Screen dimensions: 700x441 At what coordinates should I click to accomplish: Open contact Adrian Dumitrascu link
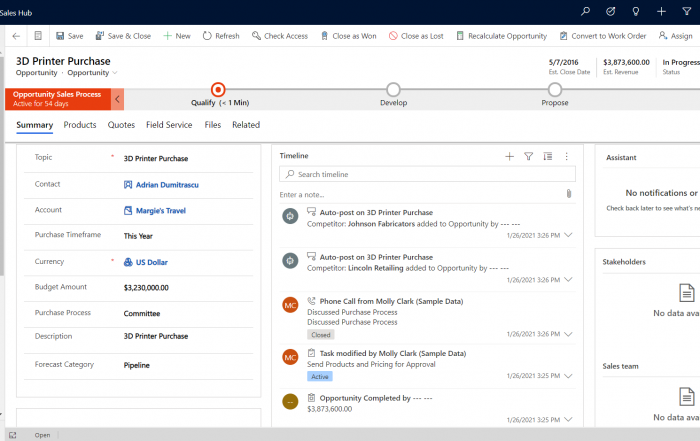[167, 185]
